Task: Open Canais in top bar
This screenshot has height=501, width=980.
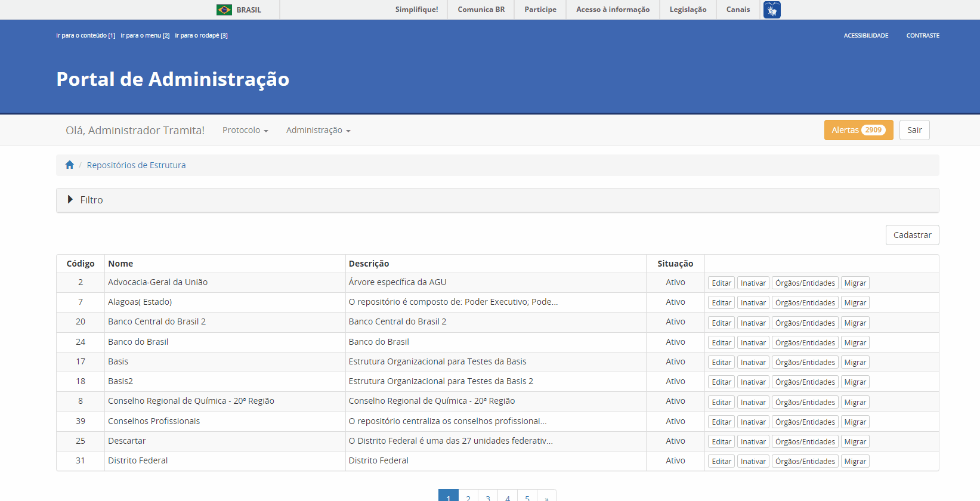Action: click(738, 10)
